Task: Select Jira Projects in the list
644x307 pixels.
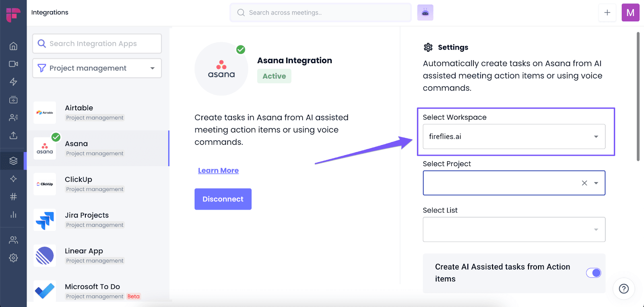Action: (98, 220)
